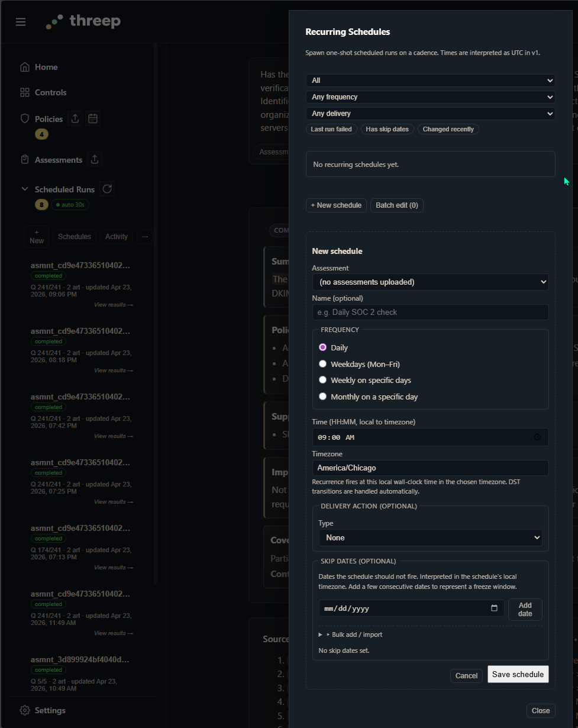Click the Home icon in sidebar

25,67
